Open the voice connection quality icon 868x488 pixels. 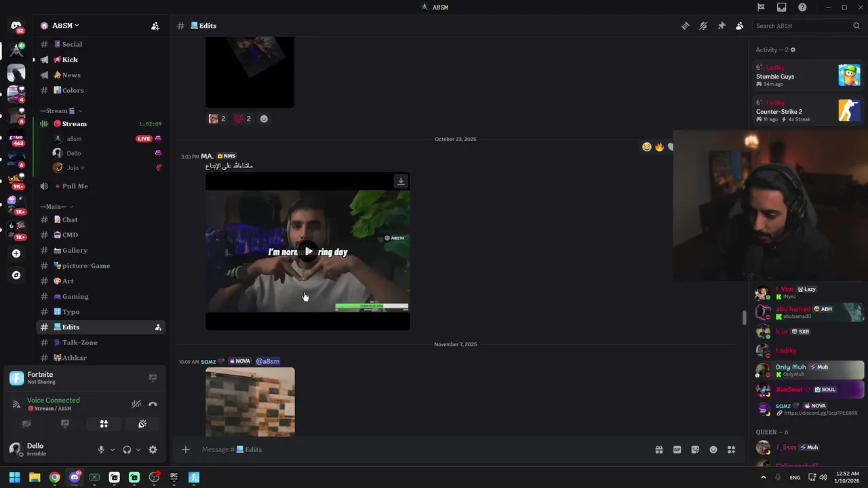16,404
